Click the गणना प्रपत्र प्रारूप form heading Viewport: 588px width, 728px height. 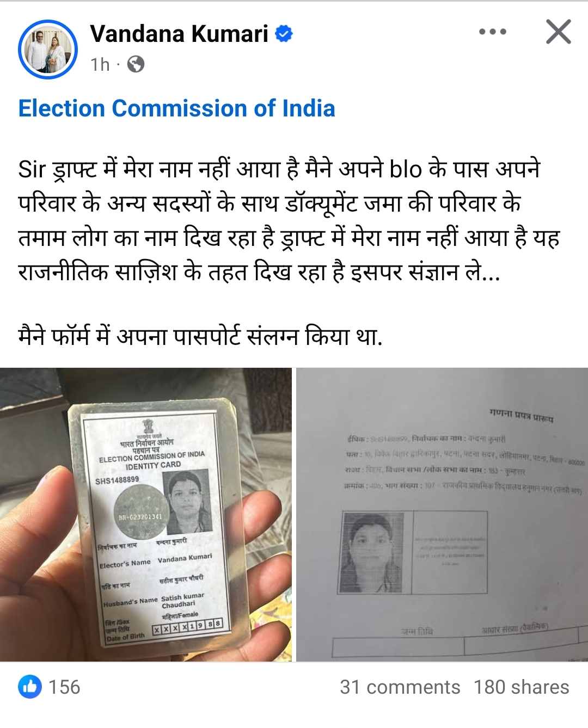[x=520, y=416]
